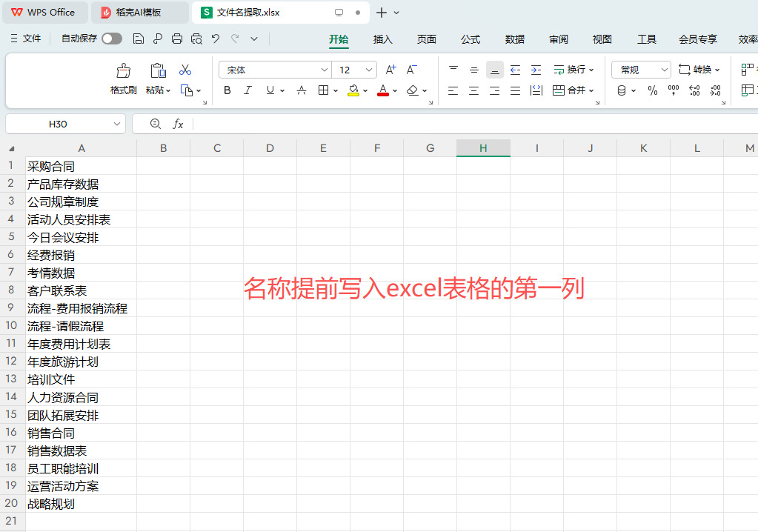Switch to 审阅 (Review) ribbon tab
Screen dimensions: 758x532
[x=559, y=39]
